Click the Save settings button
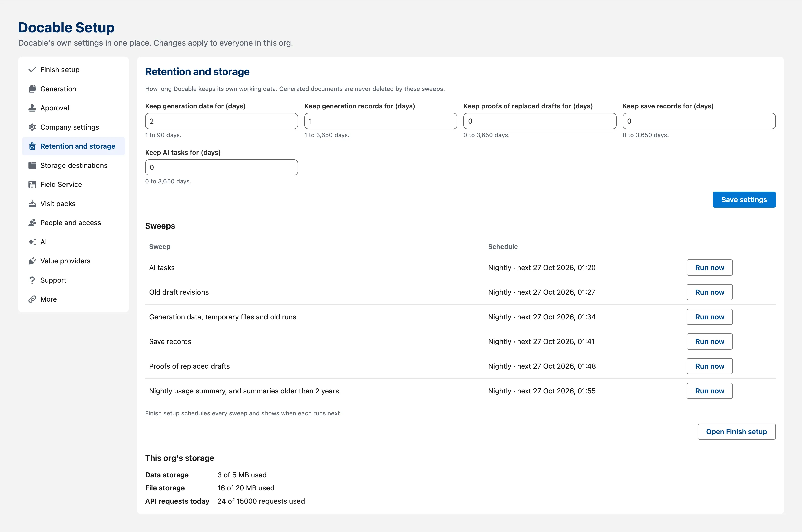Viewport: 802px width, 532px height. coord(744,200)
